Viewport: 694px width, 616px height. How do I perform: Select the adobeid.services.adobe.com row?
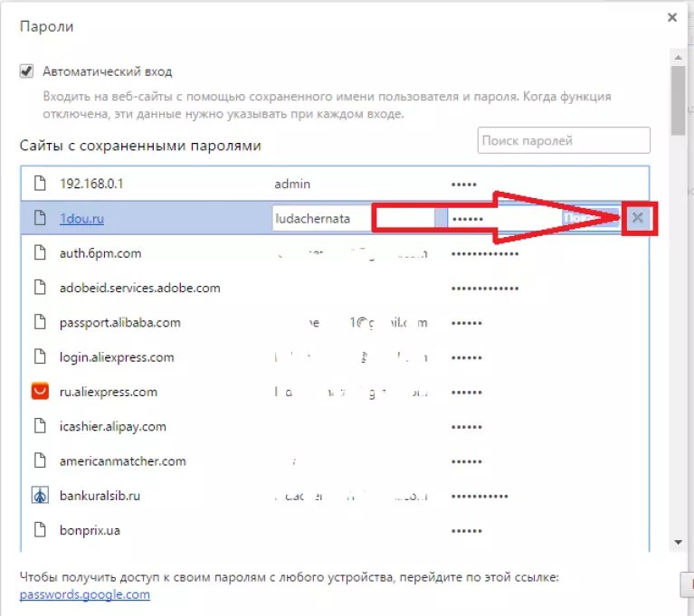pos(335,288)
